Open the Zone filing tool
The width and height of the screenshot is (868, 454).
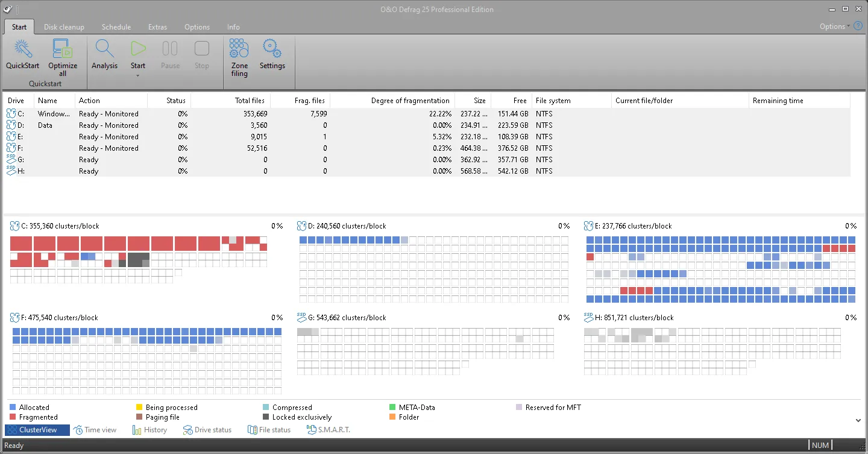pyautogui.click(x=239, y=49)
